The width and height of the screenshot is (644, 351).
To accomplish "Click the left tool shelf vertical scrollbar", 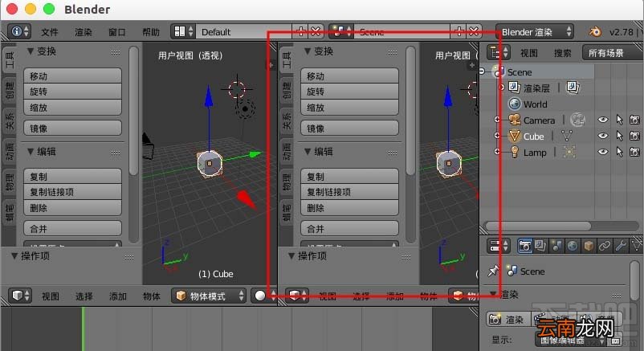I will tap(133, 111).
